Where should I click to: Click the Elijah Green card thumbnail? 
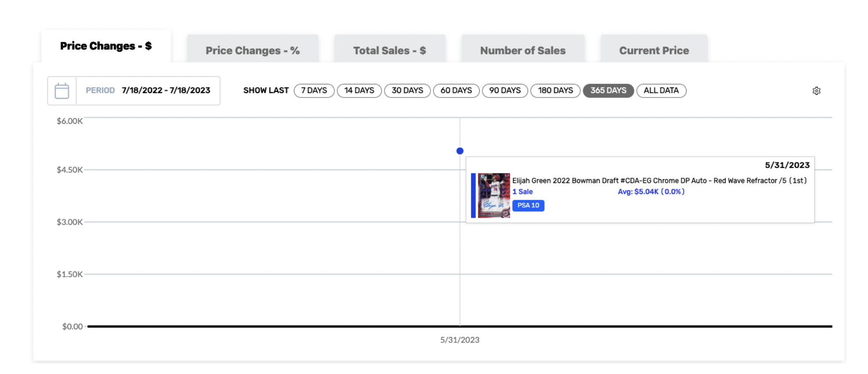tap(494, 195)
